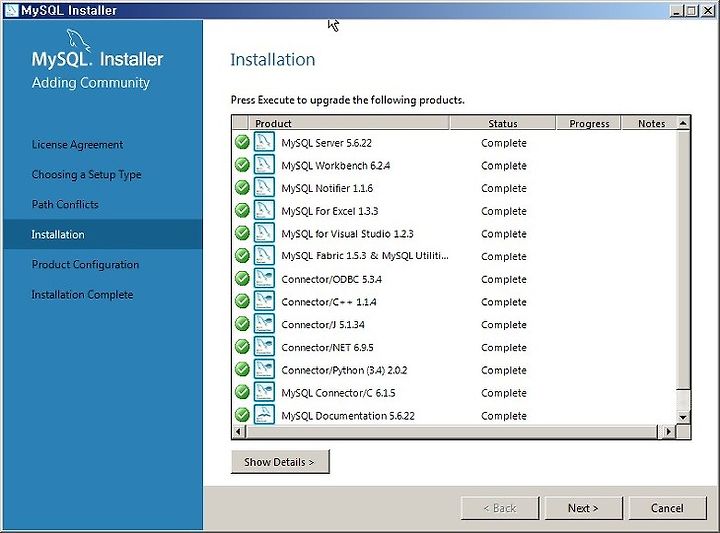This screenshot has width=720, height=533.
Task: Click green checkmark beside MySQL Notifier 1.1.6
Action: pos(242,187)
